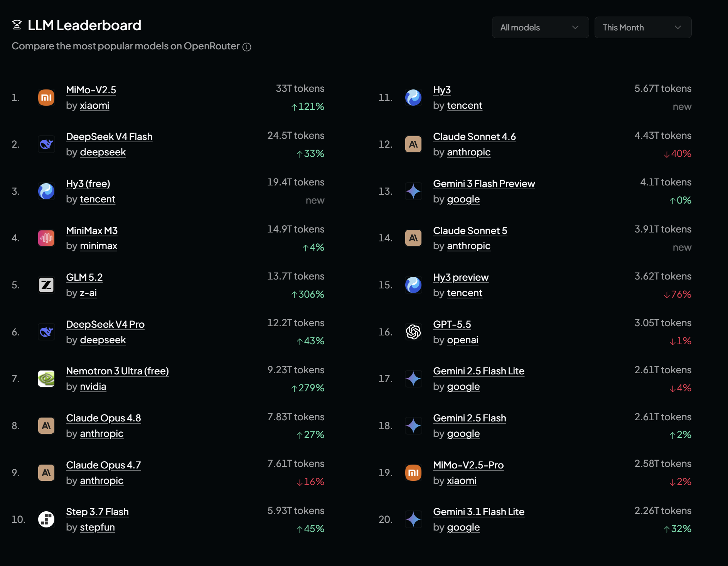Open the Nemotron 3 Ultra (free) link
The width and height of the screenshot is (728, 566).
pyautogui.click(x=117, y=371)
